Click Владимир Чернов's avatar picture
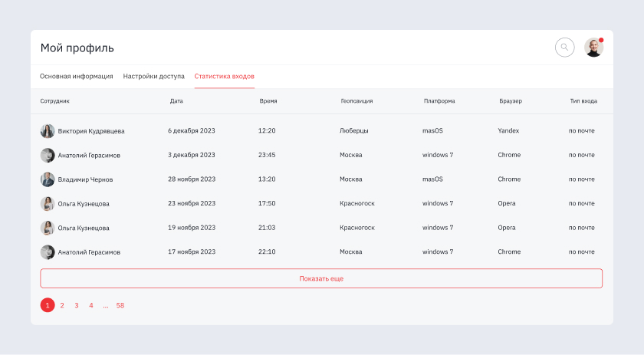 coord(48,179)
